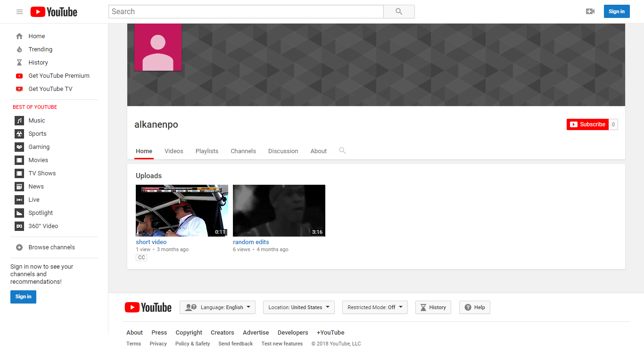The width and height of the screenshot is (644, 361).
Task: Switch to the Videos tab
Action: click(174, 151)
